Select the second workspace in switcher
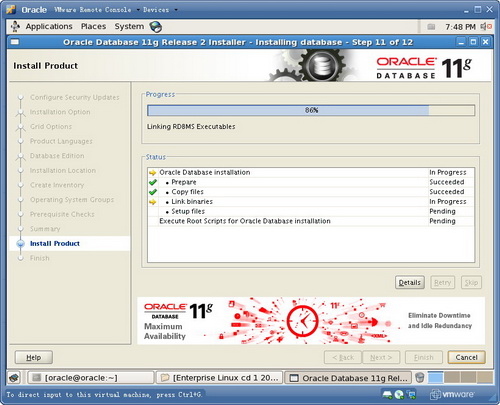 coord(452,378)
